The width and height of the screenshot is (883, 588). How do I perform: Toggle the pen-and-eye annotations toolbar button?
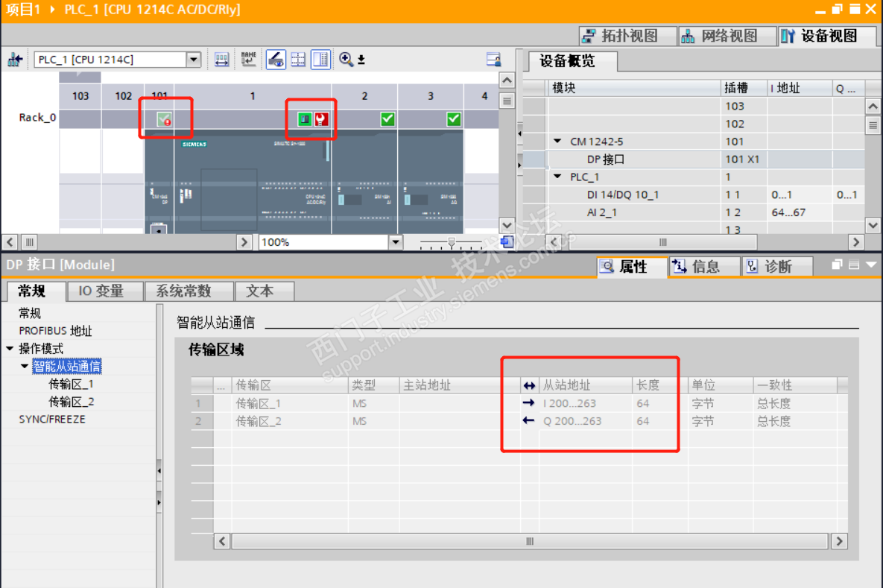coord(276,59)
